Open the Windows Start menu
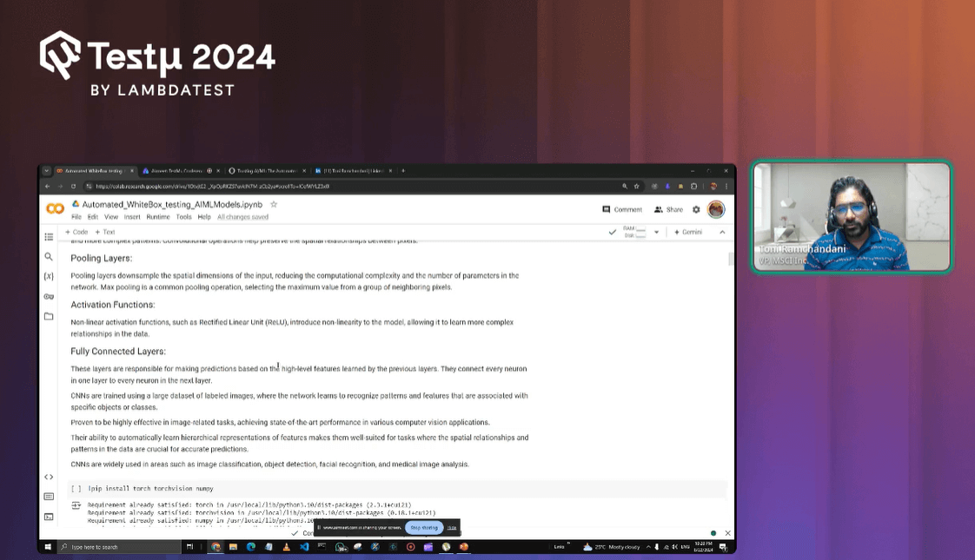This screenshot has height=560, width=975. click(x=47, y=547)
